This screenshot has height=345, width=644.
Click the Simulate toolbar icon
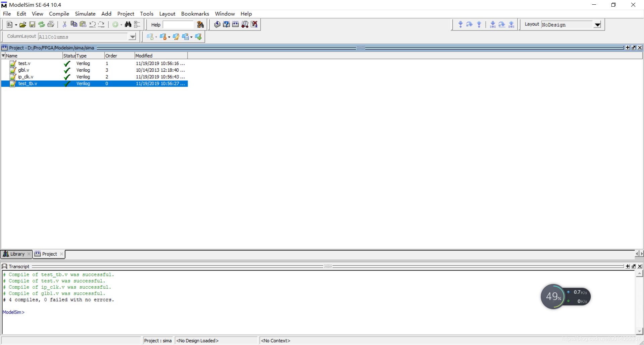pyautogui.click(x=245, y=24)
